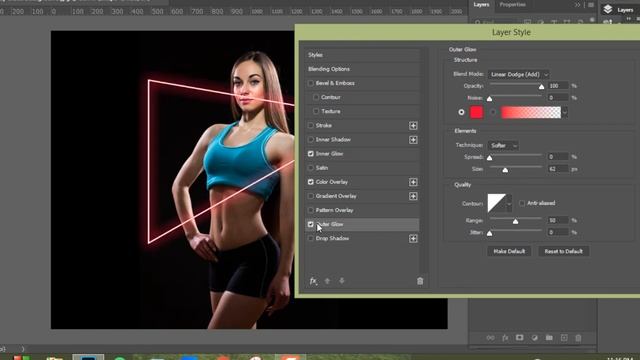The width and height of the screenshot is (640, 360).
Task: Click the Contour curve thumbnail
Action: click(x=497, y=203)
